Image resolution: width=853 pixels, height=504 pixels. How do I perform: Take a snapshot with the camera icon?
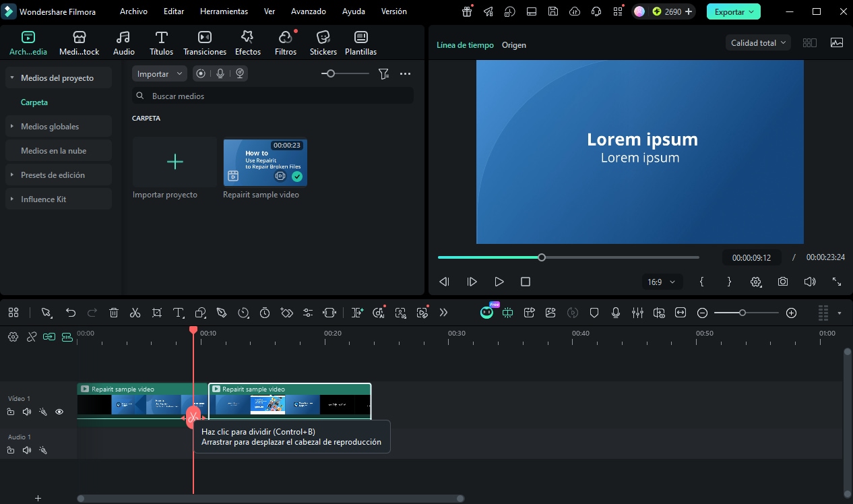pyautogui.click(x=783, y=282)
